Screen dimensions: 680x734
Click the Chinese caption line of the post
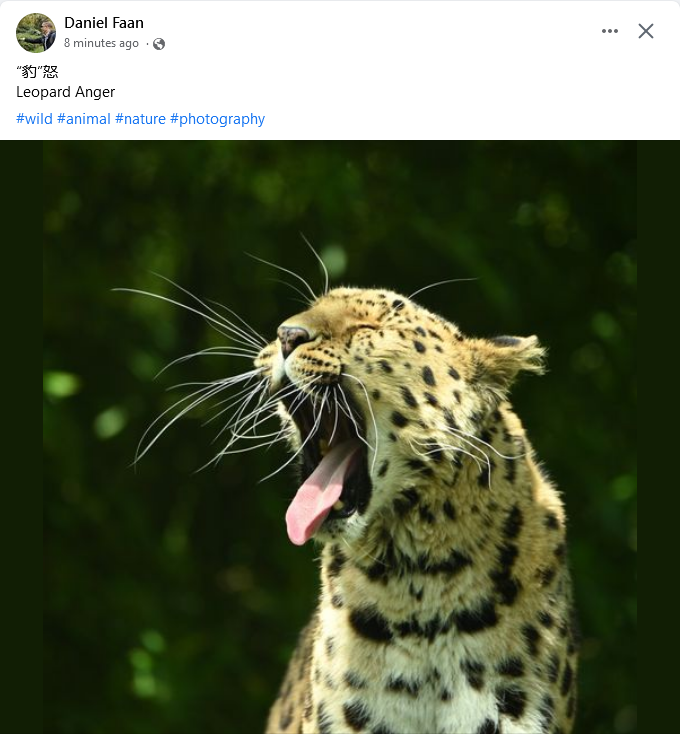click(37, 72)
